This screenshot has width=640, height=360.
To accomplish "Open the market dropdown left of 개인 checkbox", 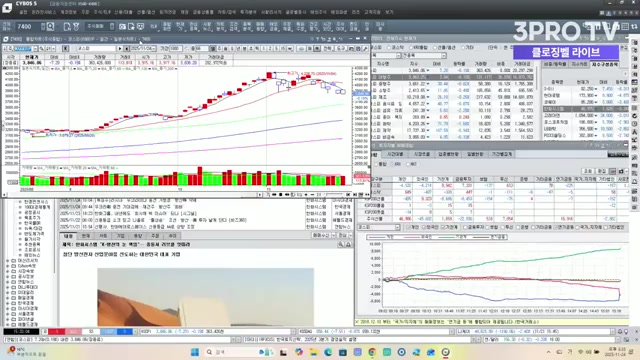I will pyautogui.click(x=397, y=227).
